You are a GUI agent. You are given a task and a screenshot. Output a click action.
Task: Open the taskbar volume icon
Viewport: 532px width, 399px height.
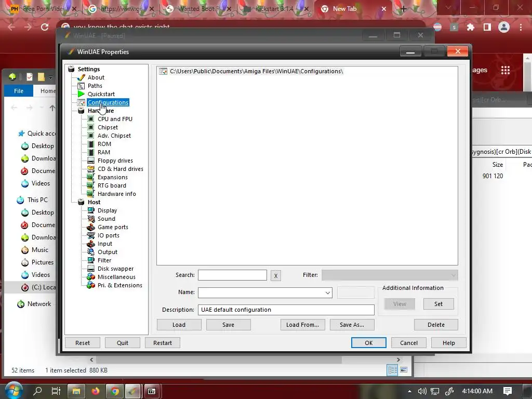(x=422, y=391)
